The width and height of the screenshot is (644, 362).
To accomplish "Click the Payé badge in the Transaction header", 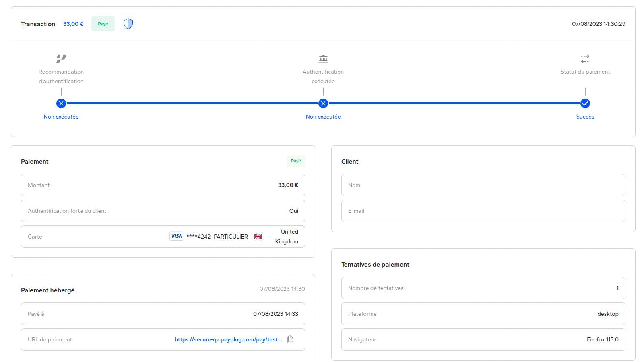I will [103, 24].
